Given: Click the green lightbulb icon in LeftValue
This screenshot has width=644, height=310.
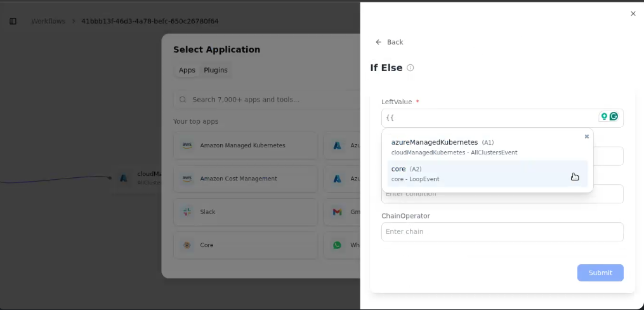Looking at the screenshot, I should click(604, 116).
